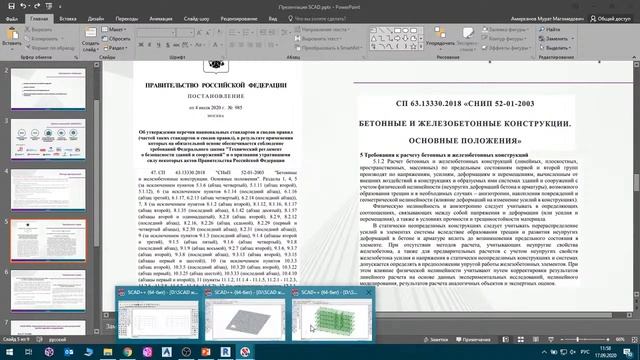Select slide 6 thumbnail
Image resolution: width=640 pixels, height=360 pixels.
tap(48, 291)
